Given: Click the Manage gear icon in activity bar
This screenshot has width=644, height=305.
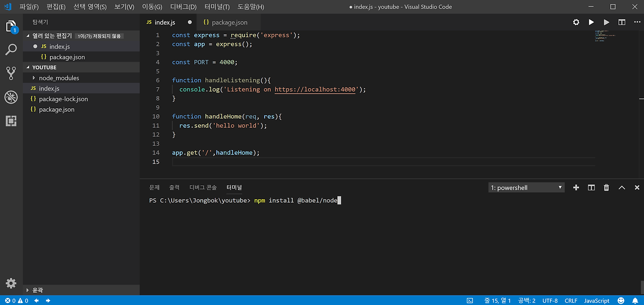Looking at the screenshot, I should pos(11,283).
